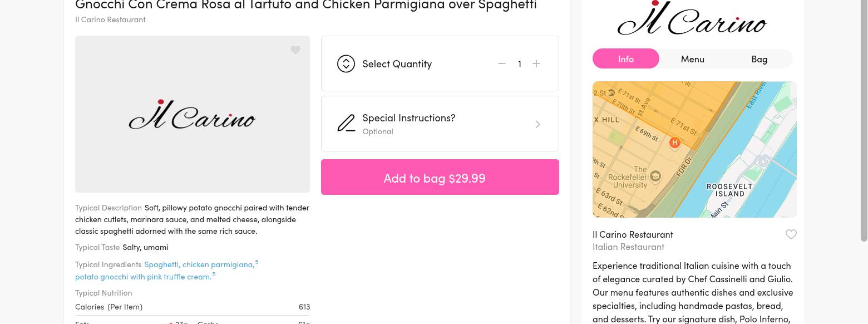Viewport: 868px width, 324px height.
Task: Follow the Spaghetti, chicken parmigiana ingredient link
Action: (x=199, y=264)
